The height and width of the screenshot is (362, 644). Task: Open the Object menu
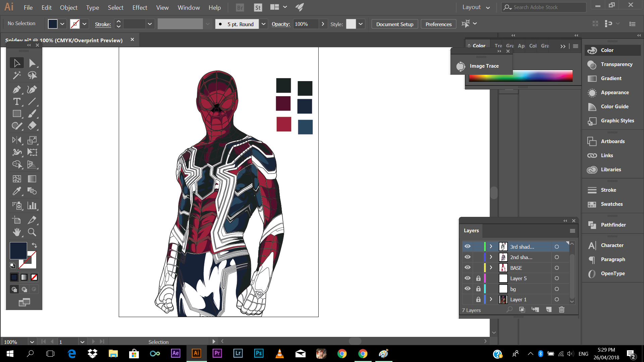tap(69, 7)
